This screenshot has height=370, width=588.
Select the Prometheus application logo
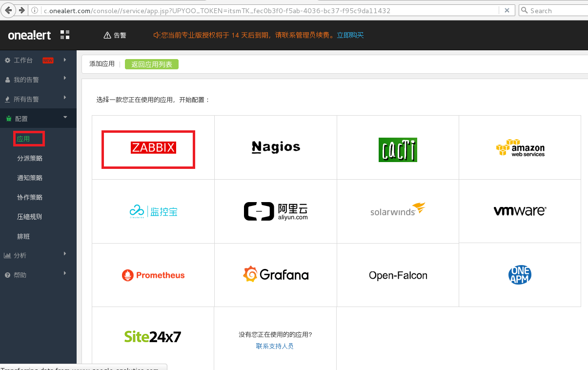point(153,275)
